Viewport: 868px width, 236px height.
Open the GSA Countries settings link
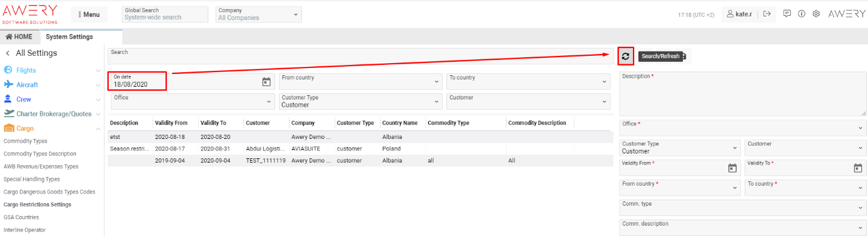pyautogui.click(x=21, y=217)
